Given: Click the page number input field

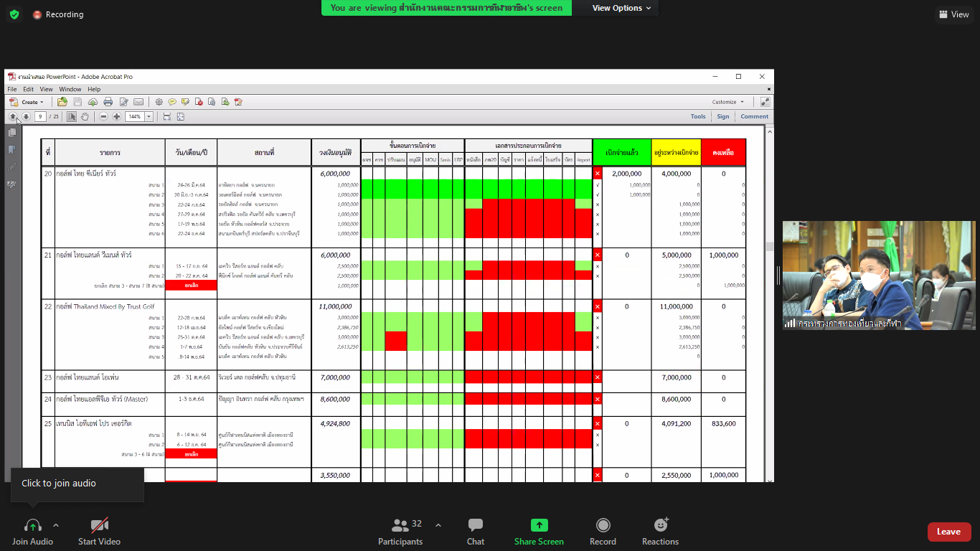Looking at the screenshot, I should [39, 116].
